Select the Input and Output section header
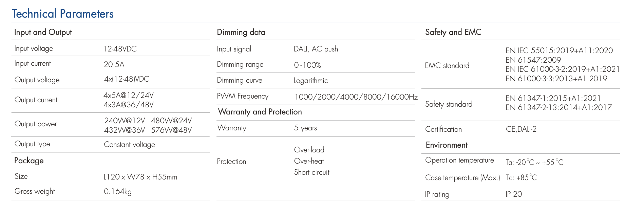This screenshot has height=212, width=644. (x=43, y=32)
